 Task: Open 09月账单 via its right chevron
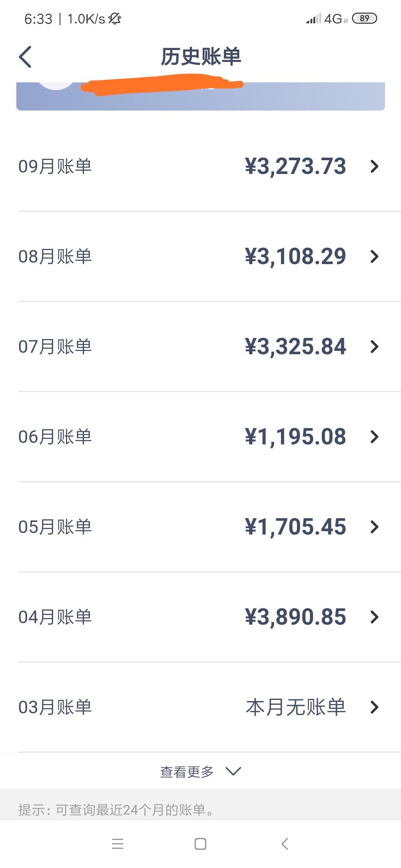[374, 166]
